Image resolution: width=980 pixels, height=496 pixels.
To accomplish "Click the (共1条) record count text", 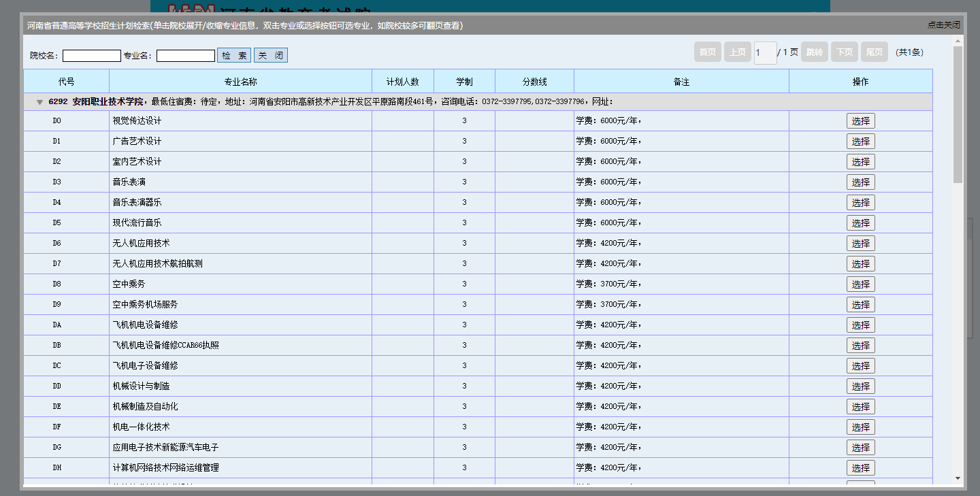I will click(909, 52).
